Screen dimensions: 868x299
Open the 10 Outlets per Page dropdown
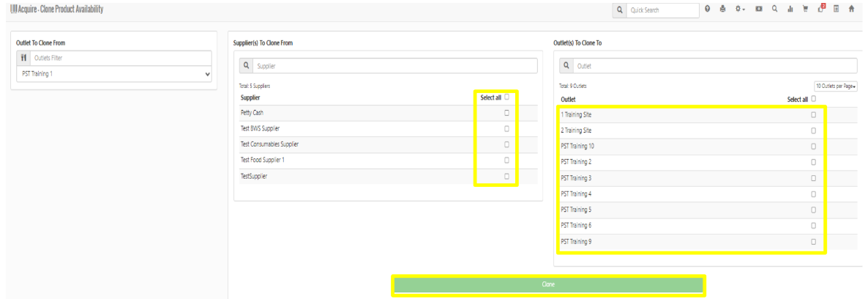(x=834, y=86)
